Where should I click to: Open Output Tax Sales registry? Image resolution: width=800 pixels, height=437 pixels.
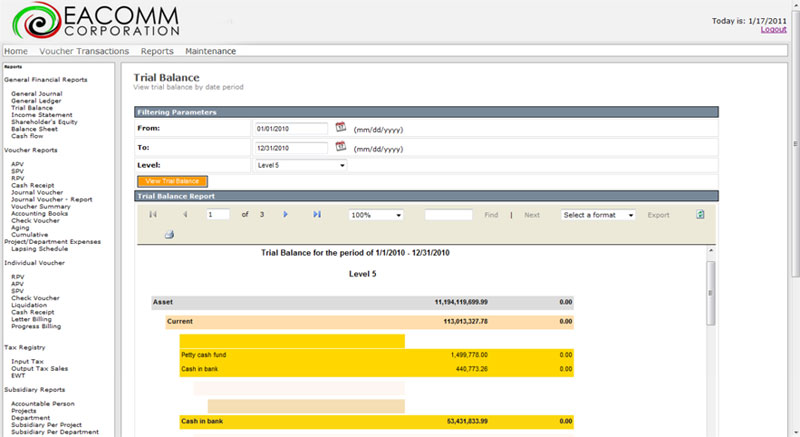(x=39, y=369)
